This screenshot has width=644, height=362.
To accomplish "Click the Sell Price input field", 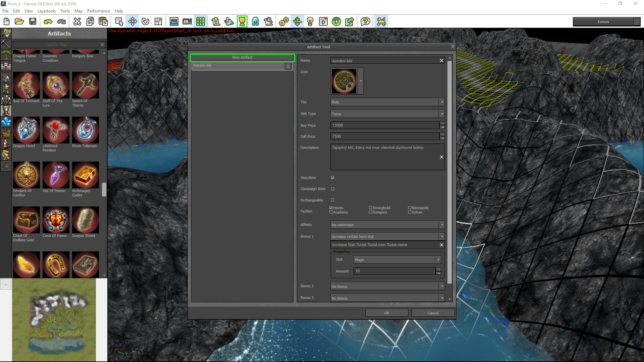I will click(x=385, y=136).
